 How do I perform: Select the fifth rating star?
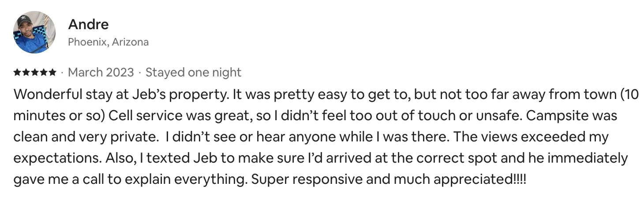pyautogui.click(x=52, y=72)
